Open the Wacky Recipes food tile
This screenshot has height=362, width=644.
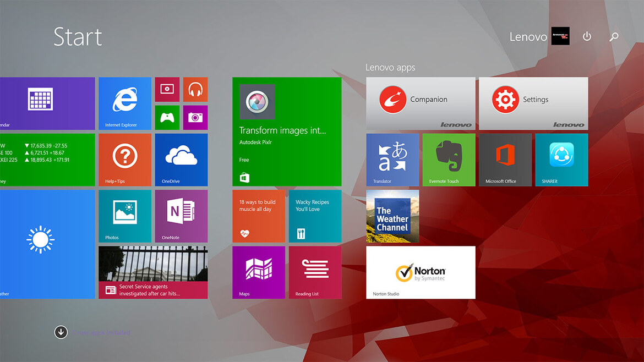315,216
